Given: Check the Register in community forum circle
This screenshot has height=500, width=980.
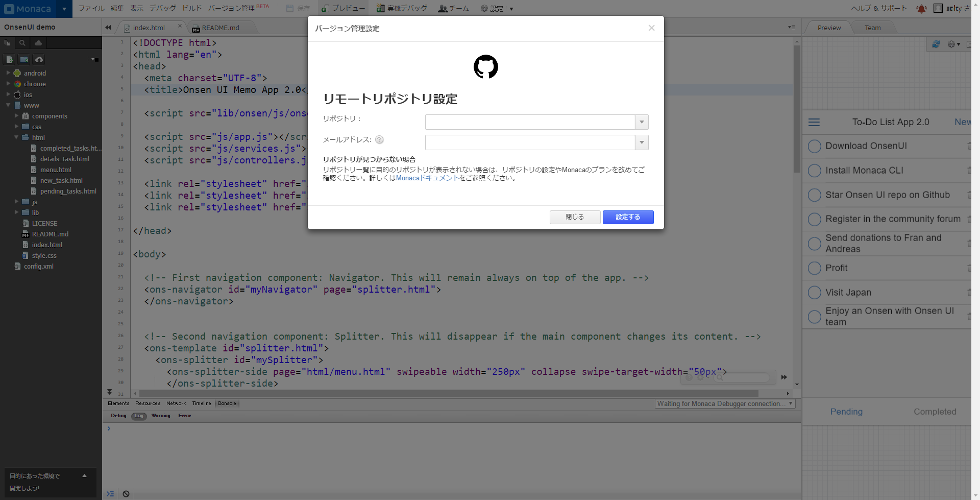Looking at the screenshot, I should coord(815,220).
